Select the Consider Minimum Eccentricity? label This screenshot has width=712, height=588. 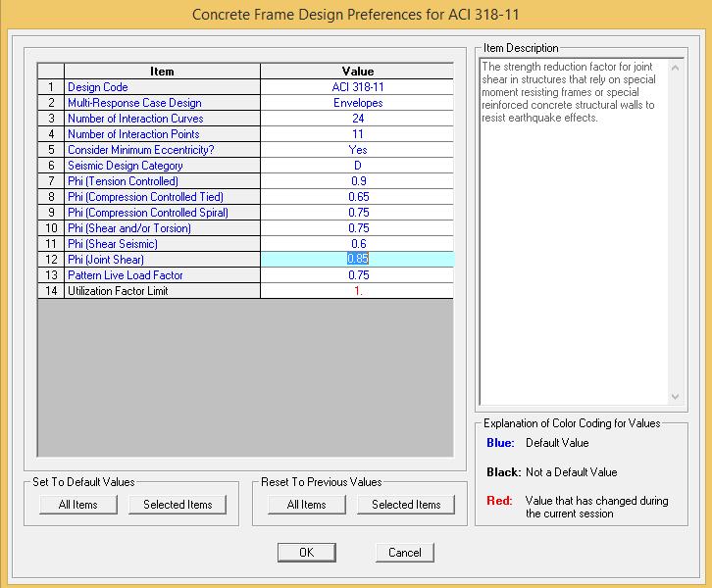coord(162,150)
